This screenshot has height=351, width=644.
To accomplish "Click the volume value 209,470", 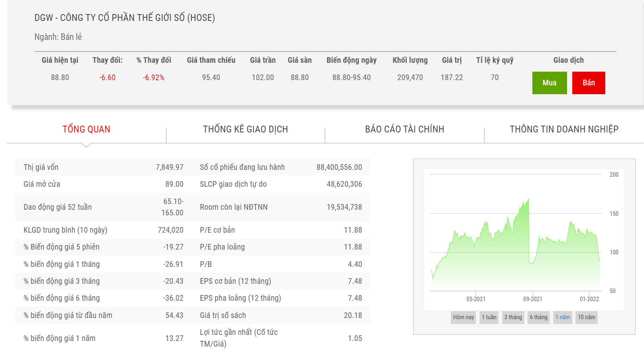I will click(410, 78).
